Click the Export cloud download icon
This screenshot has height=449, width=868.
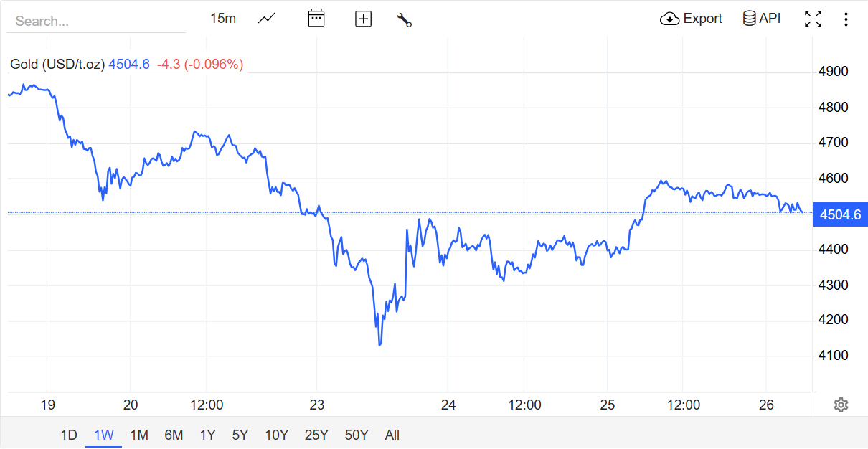[669, 19]
